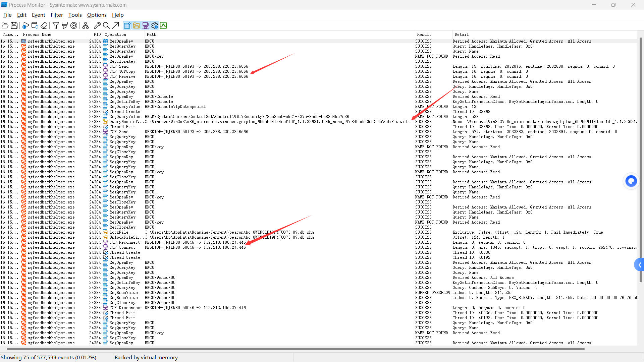Click the Process Name column header

click(53, 35)
